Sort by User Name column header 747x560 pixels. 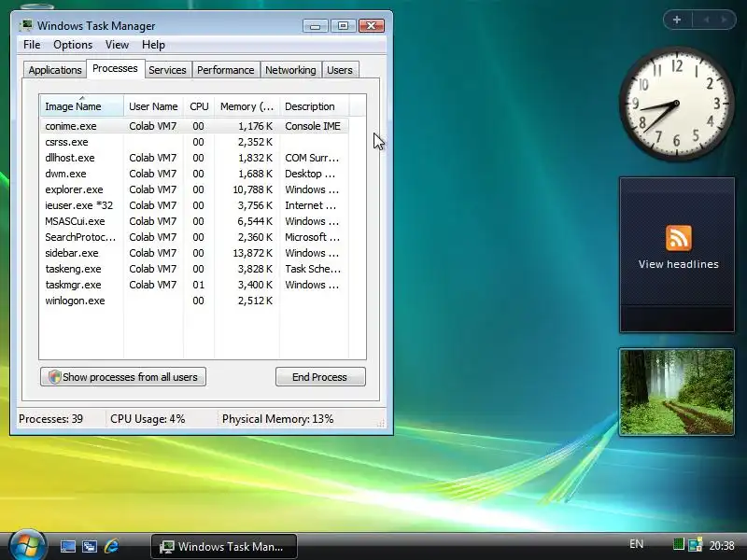pyautogui.click(x=153, y=106)
